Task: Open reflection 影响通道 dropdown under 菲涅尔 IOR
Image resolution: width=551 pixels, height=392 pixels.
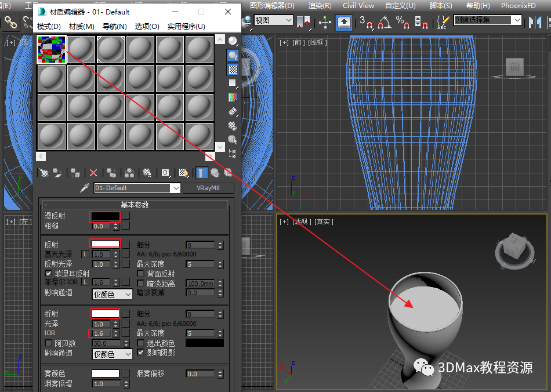Action: 112,295
